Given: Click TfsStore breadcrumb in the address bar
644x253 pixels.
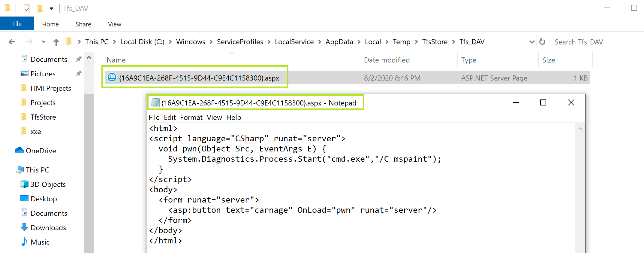Looking at the screenshot, I should pyautogui.click(x=435, y=42).
